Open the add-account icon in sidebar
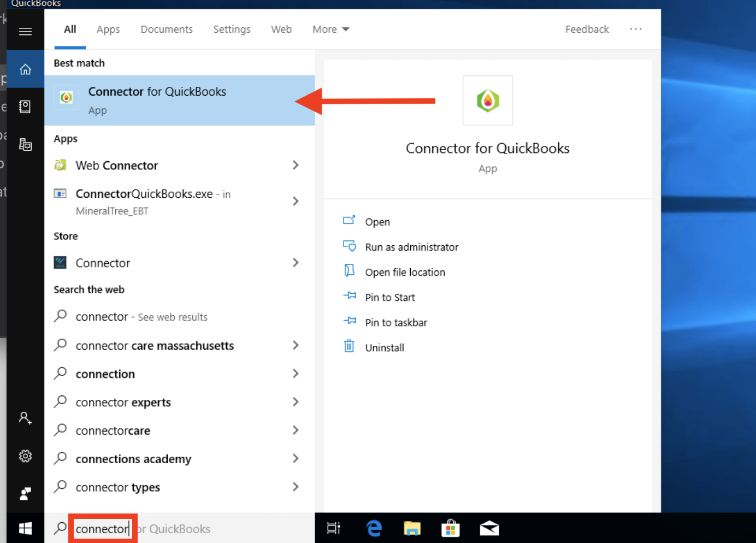 click(x=25, y=418)
